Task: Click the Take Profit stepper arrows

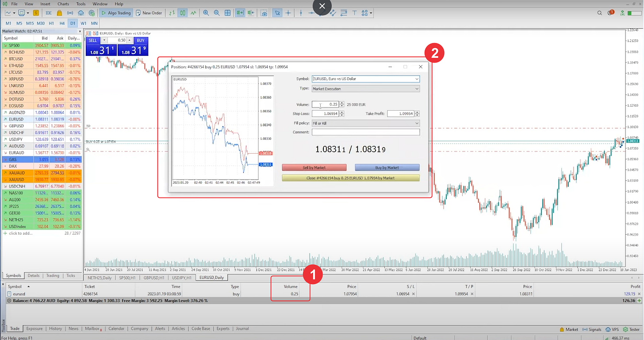Action: [x=417, y=114]
